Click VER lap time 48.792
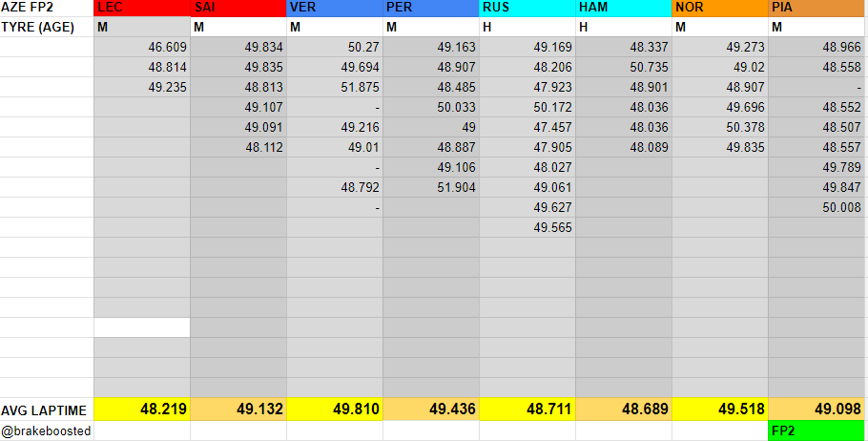The width and height of the screenshot is (868, 441). pos(335,187)
